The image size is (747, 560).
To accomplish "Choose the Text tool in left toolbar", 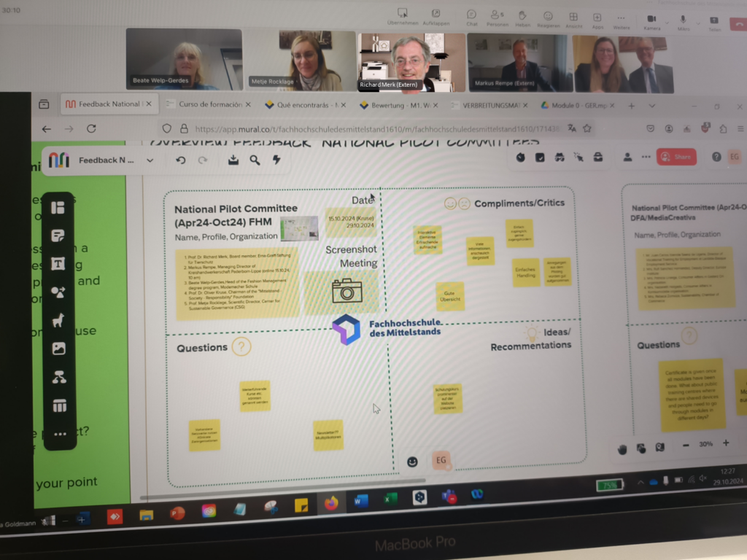I will (x=58, y=264).
